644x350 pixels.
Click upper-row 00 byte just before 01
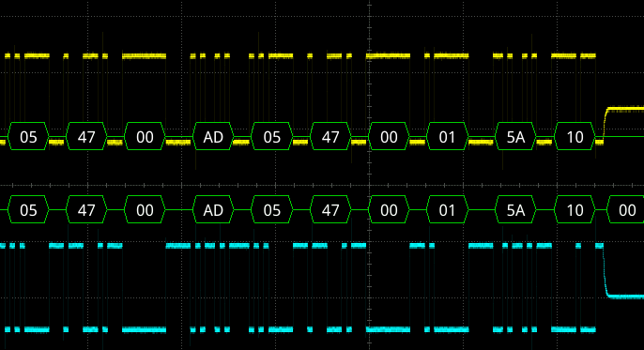pos(389,137)
